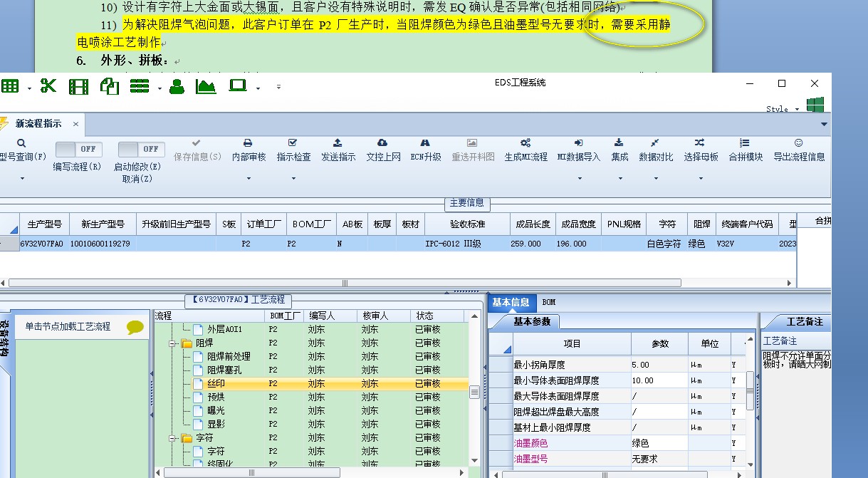Click 油墨颜色 value 绿色
The height and width of the screenshot is (478, 868).
[659, 443]
